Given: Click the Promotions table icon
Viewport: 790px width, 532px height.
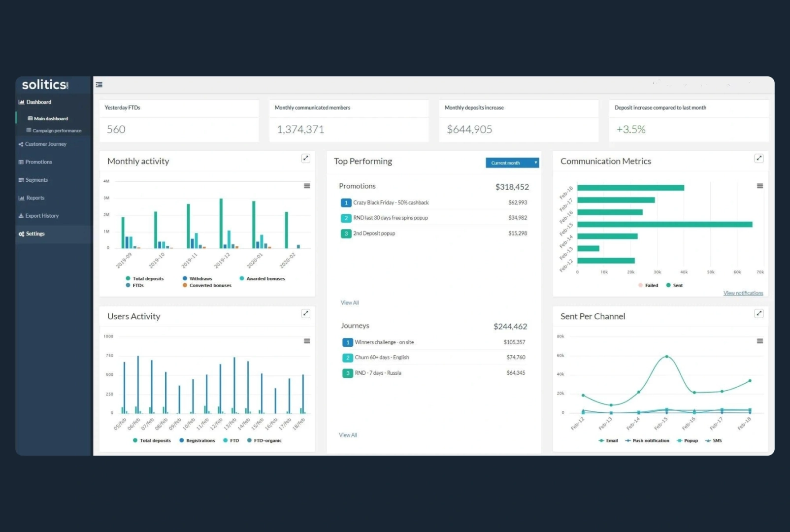Looking at the screenshot, I should coord(21,162).
